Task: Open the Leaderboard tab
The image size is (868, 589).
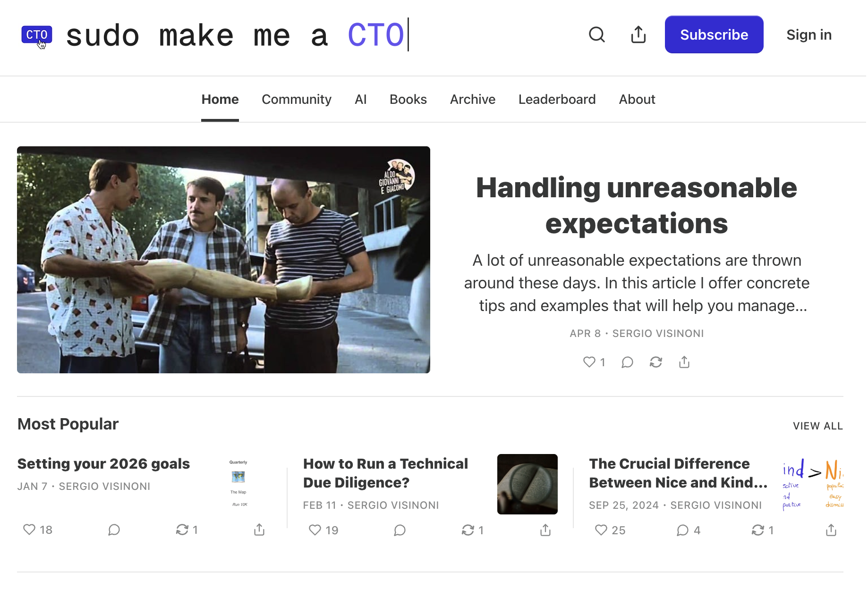Action: [x=557, y=99]
